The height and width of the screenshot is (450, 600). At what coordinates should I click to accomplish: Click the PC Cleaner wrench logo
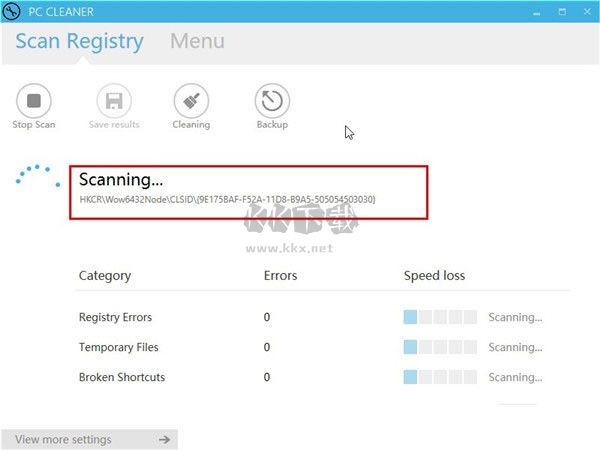(11, 11)
